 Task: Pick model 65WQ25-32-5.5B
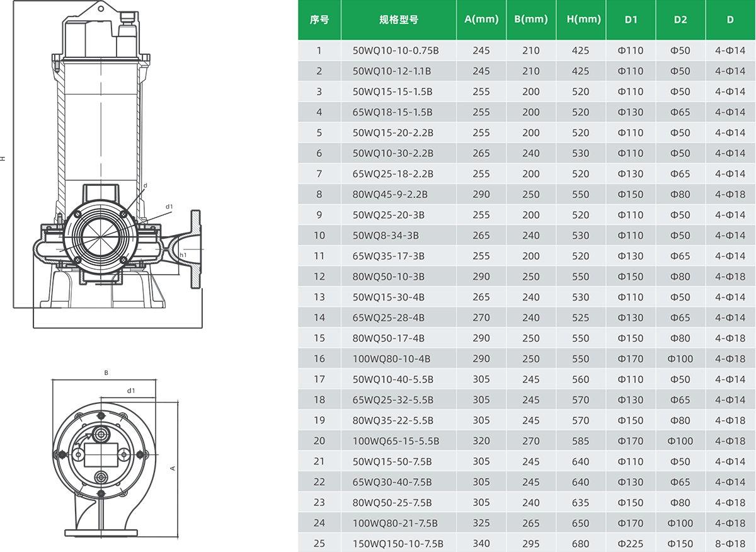[x=393, y=400]
